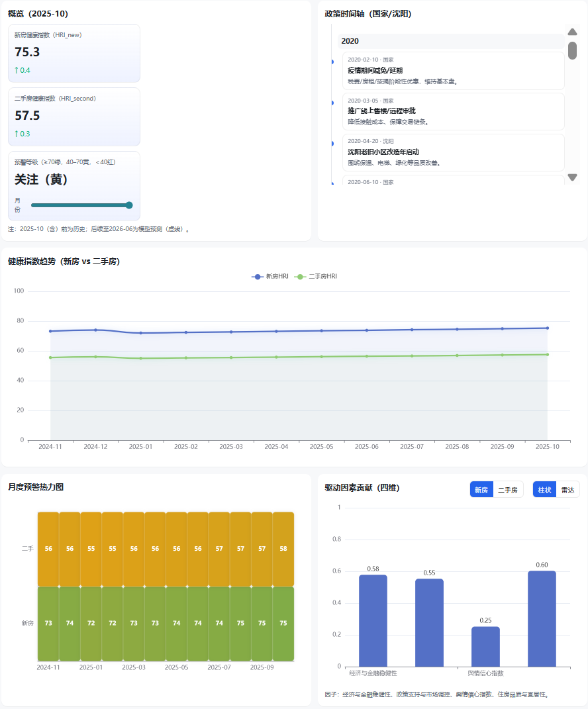The height and width of the screenshot is (709, 588).
Task: Click the green up arrow under 57.5
Action: point(17,134)
